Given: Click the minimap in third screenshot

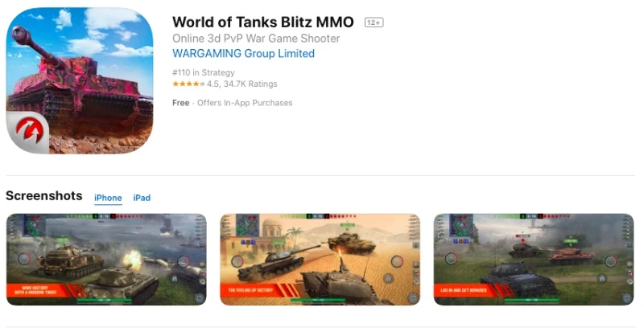Looking at the screenshot, I should point(461,225).
